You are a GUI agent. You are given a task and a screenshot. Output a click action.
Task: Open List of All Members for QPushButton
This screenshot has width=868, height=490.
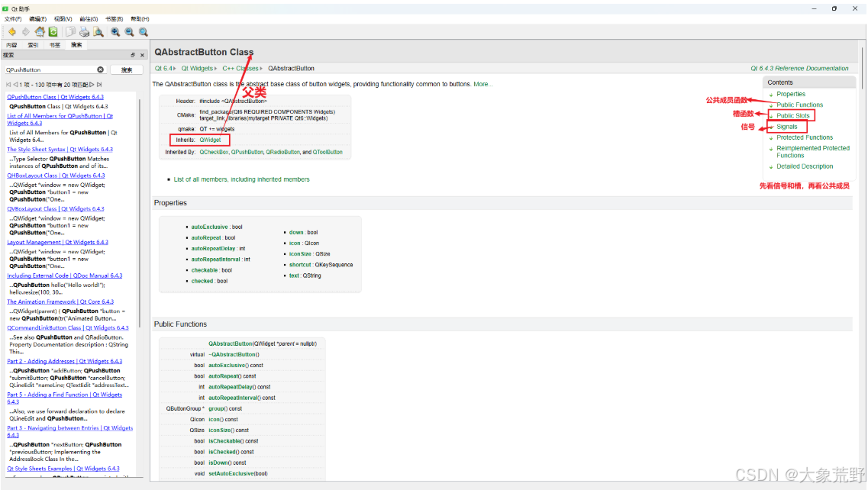click(x=60, y=120)
